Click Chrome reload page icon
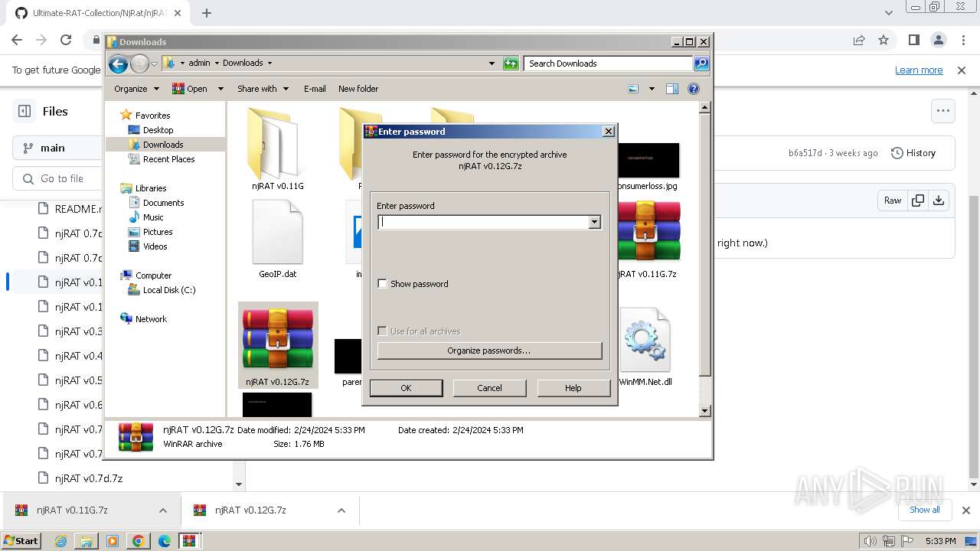Screen dimensions: 980x551 point(66,40)
